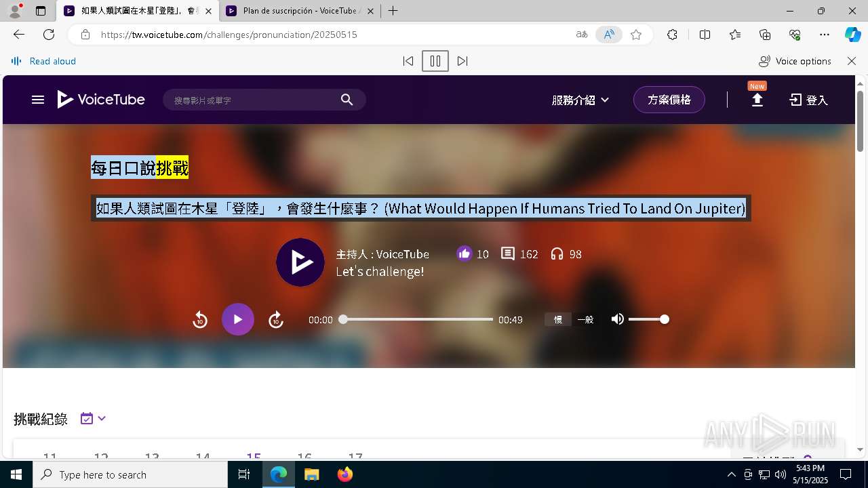Viewport: 868px width, 488px height.
Task: Open the 挑戰紀錄 calendar dropdown
Action: pyautogui.click(x=93, y=418)
